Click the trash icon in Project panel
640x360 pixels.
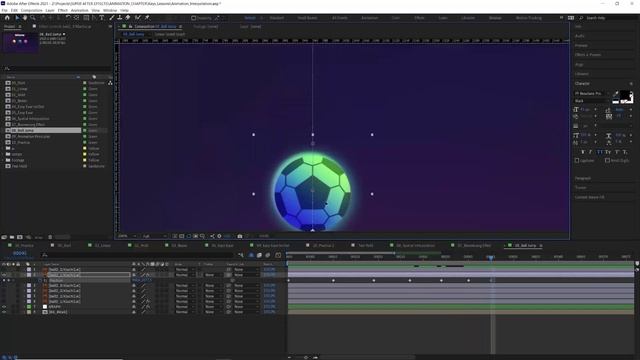[50, 237]
